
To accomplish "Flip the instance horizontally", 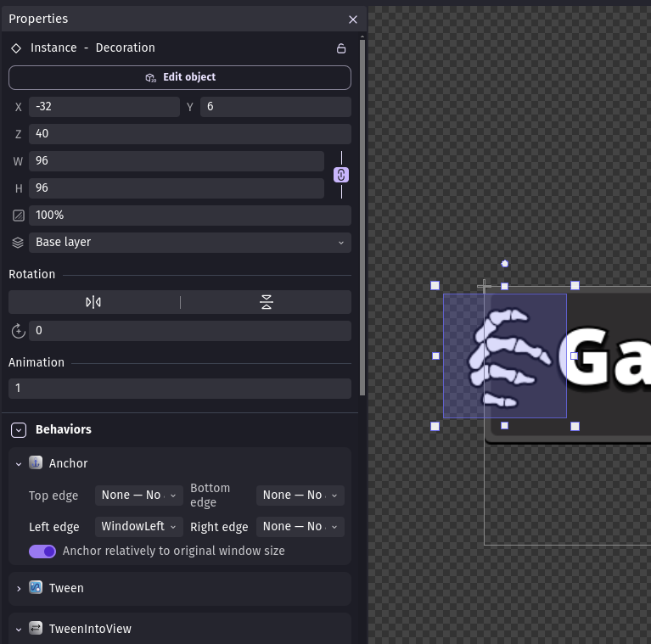I will [x=94, y=302].
